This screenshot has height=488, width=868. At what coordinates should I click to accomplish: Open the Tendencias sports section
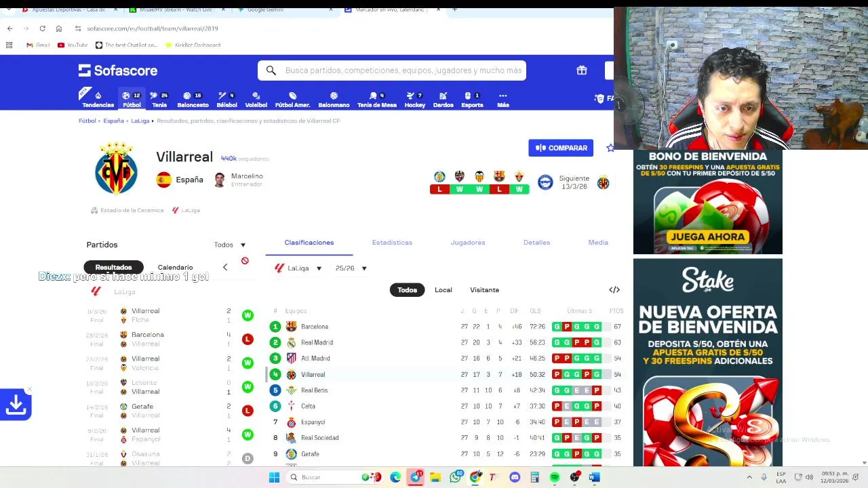click(x=98, y=100)
